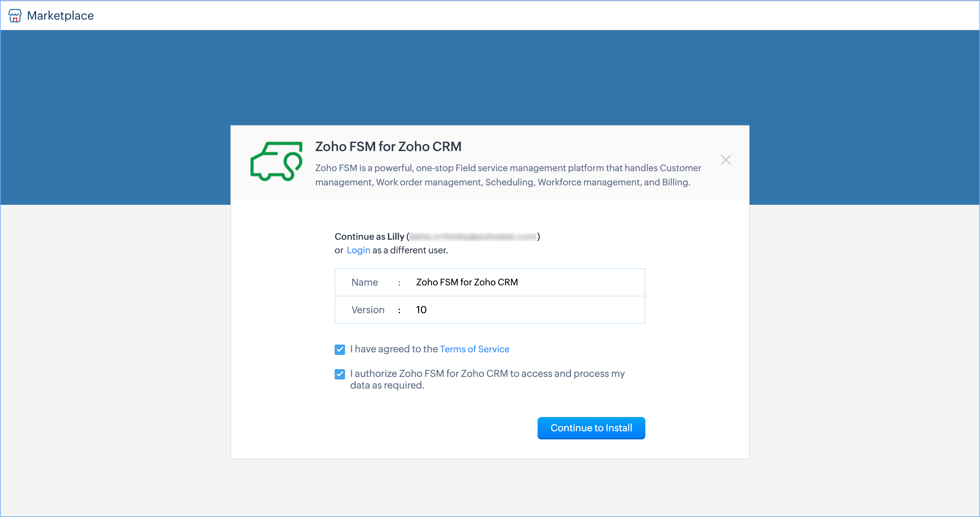Viewport: 980px width, 517px height.
Task: Click the Name row label
Action: [364, 282]
